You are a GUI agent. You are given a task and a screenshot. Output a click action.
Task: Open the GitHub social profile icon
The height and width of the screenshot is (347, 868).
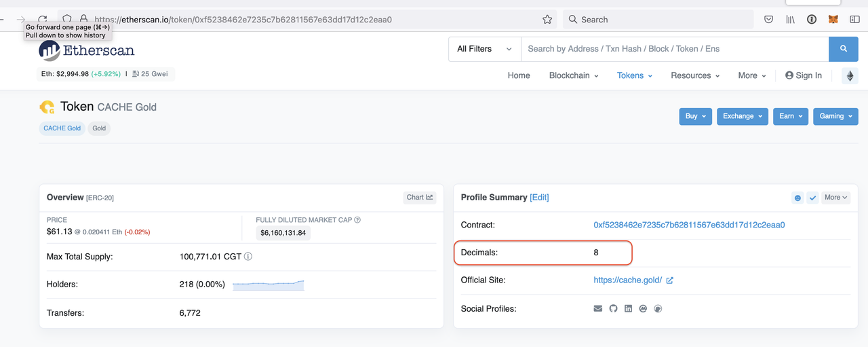click(x=613, y=308)
